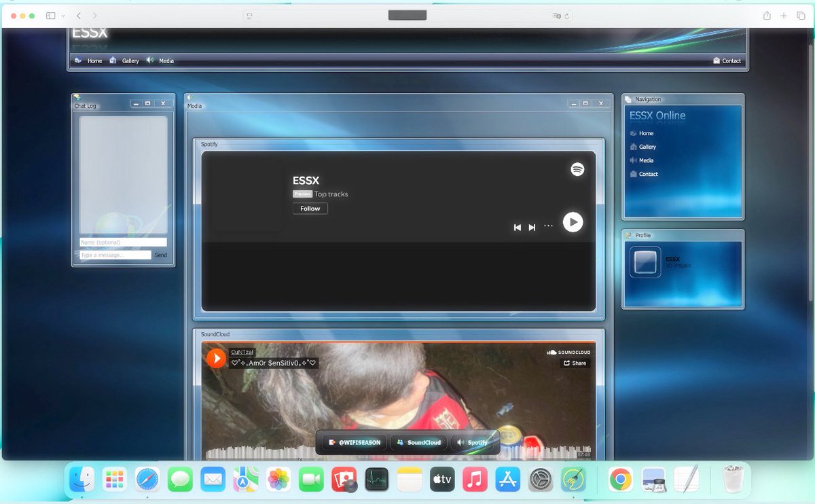
Task: Click the Spotify button in floating bar
Action: pyautogui.click(x=473, y=442)
